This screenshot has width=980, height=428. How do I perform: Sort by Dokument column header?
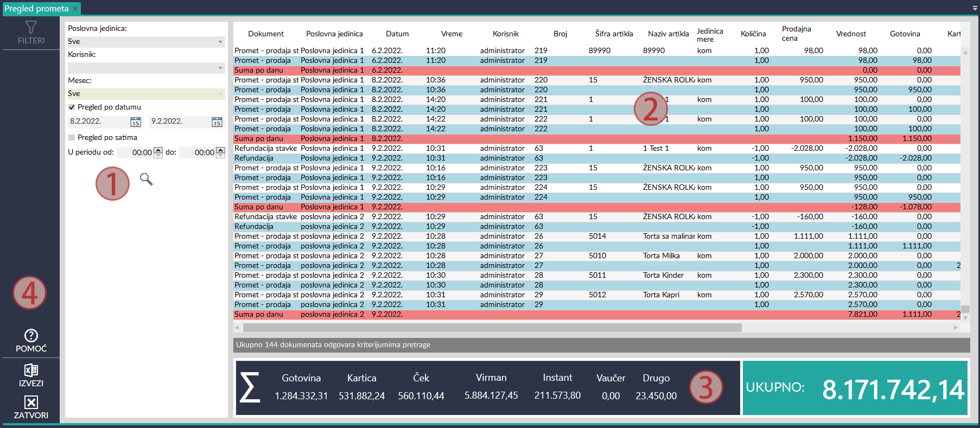click(266, 34)
